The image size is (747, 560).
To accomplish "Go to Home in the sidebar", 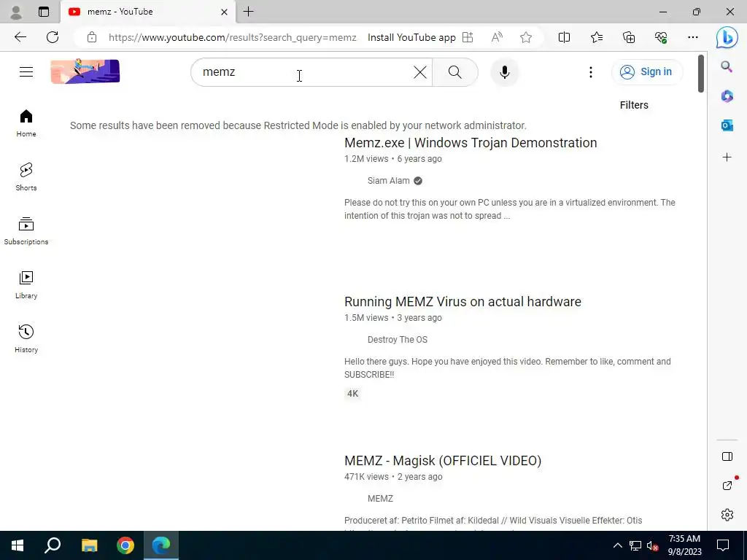I will [x=26, y=123].
